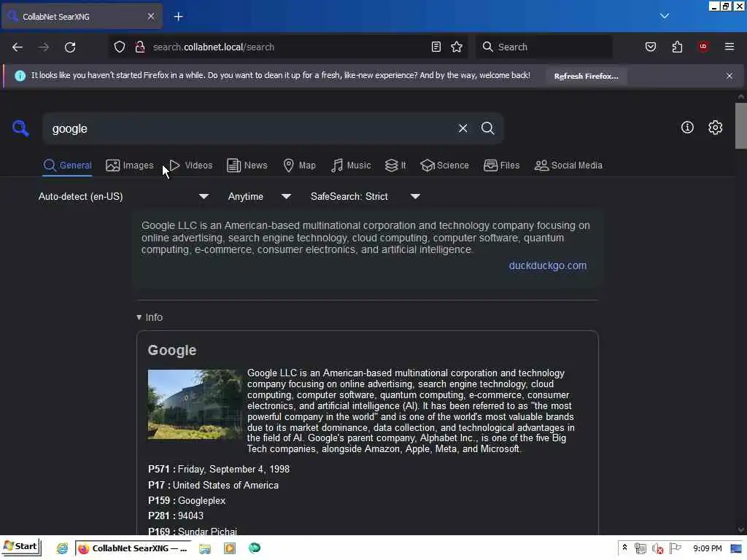Open the Auto-detect language dropdown
This screenshot has width=747, height=560.
[x=123, y=197]
